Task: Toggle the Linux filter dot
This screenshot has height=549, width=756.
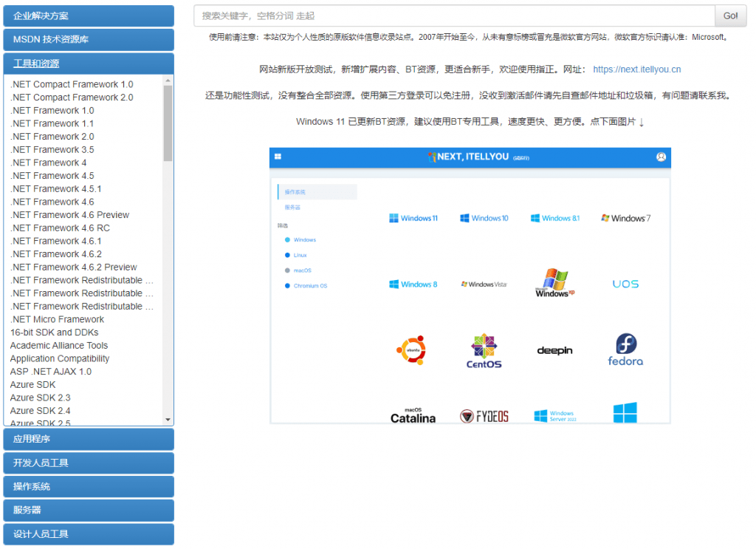Action: click(x=287, y=255)
